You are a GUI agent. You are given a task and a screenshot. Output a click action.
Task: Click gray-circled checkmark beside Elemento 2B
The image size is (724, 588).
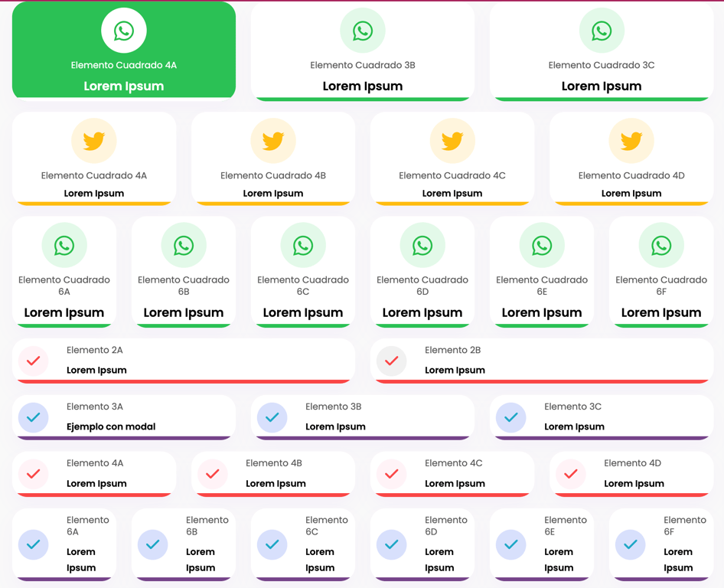click(392, 361)
